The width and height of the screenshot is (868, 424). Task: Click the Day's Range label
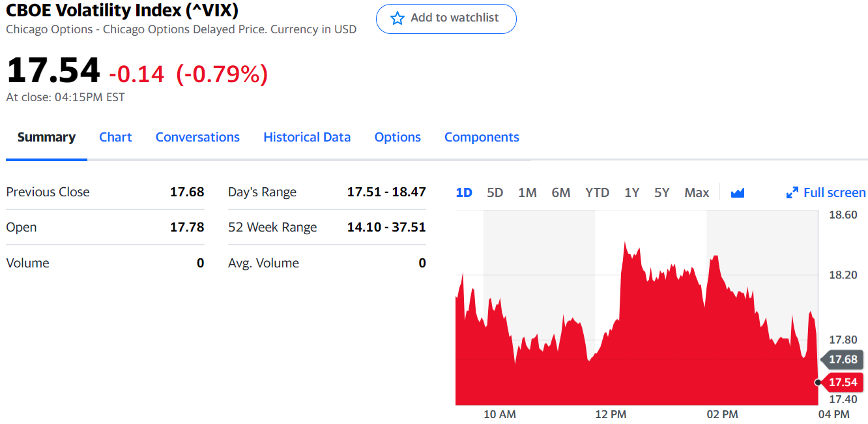[x=262, y=192]
